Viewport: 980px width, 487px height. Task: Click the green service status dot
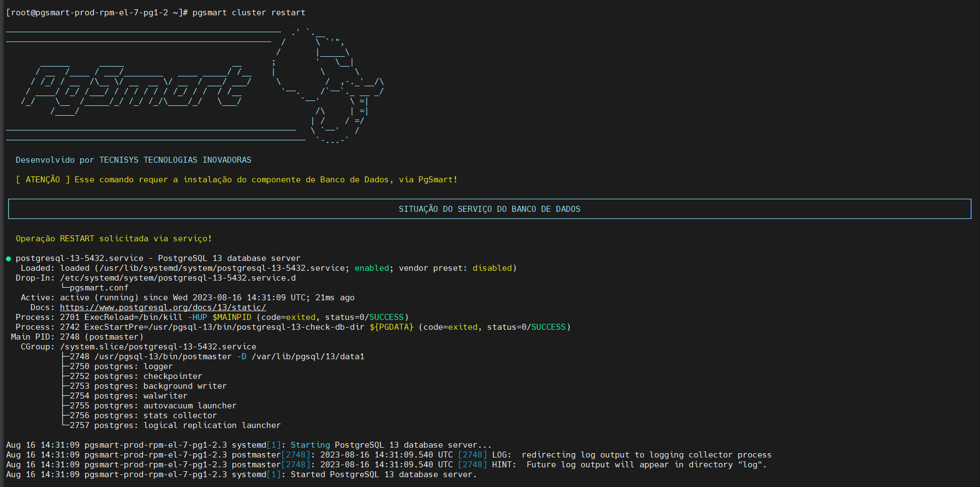point(8,259)
